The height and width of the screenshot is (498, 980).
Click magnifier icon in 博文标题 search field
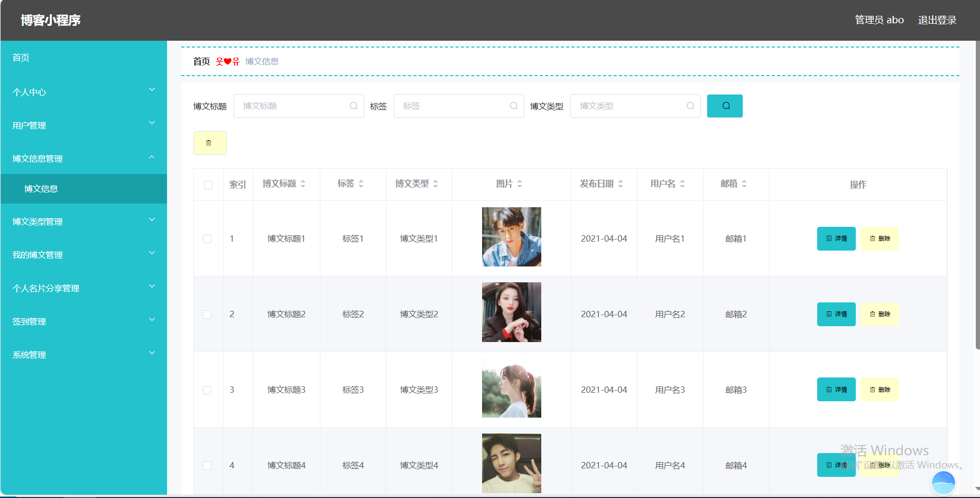point(354,106)
